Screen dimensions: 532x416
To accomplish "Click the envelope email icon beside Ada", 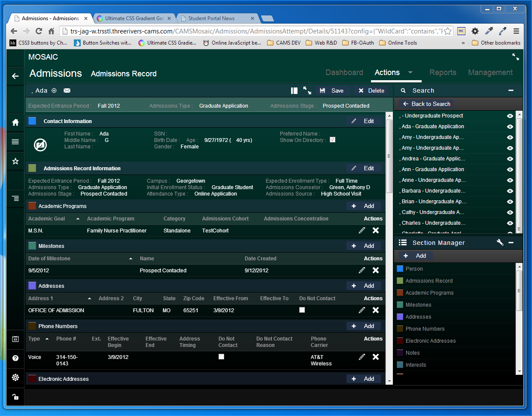I will point(67,90).
